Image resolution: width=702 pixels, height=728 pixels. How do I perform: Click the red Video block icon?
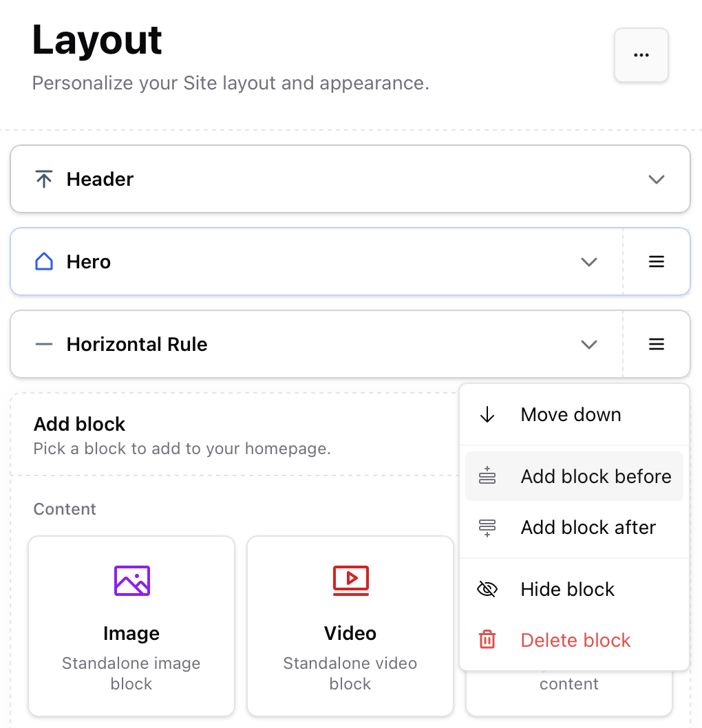(x=350, y=580)
